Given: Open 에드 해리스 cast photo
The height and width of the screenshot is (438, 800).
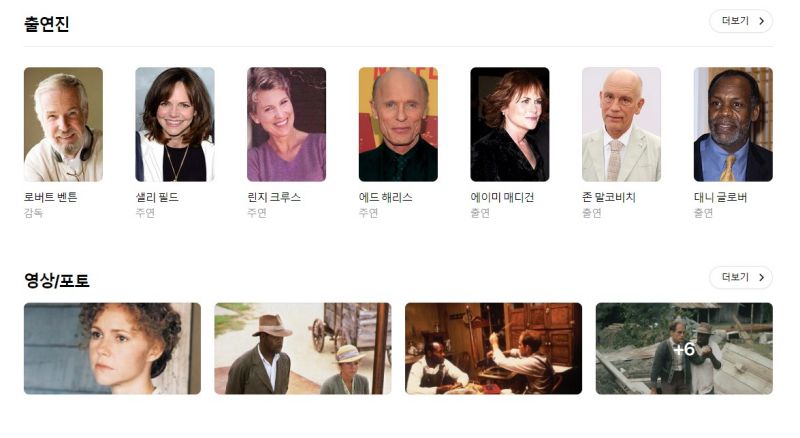Looking at the screenshot, I should pos(398,124).
